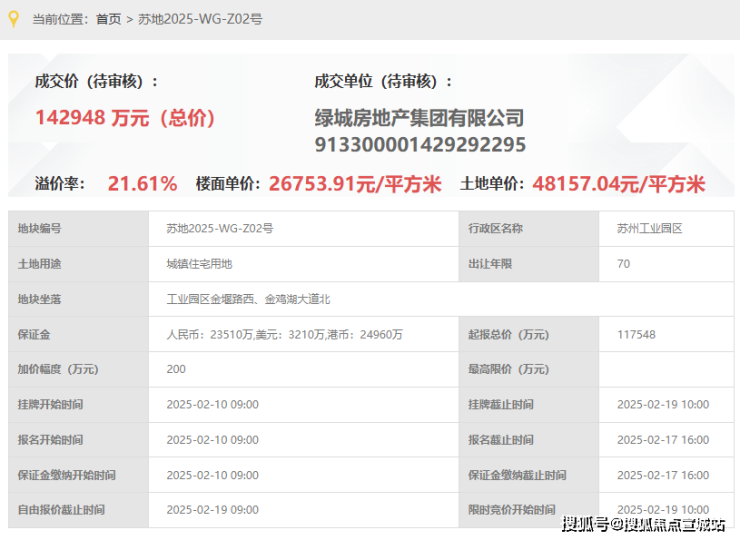Click the 成交单位（待审核） heading
Image resolution: width=740 pixels, height=540 pixels.
click(383, 81)
